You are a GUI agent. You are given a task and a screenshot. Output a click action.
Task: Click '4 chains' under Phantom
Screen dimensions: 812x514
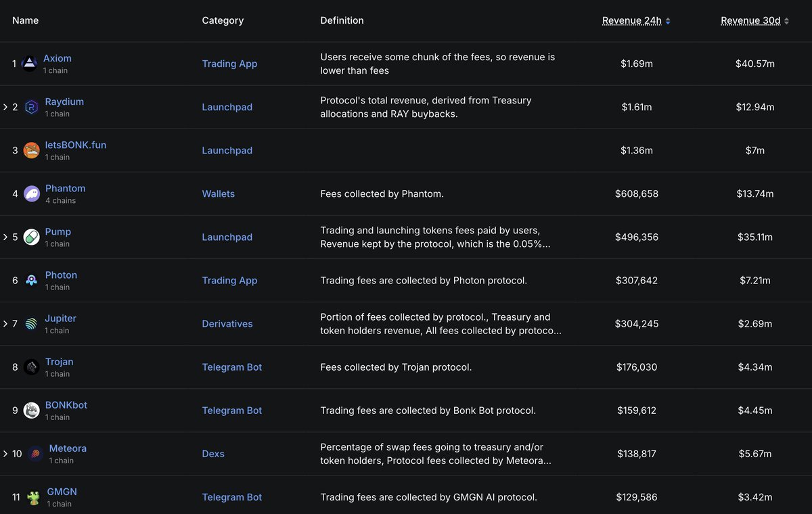(x=60, y=201)
